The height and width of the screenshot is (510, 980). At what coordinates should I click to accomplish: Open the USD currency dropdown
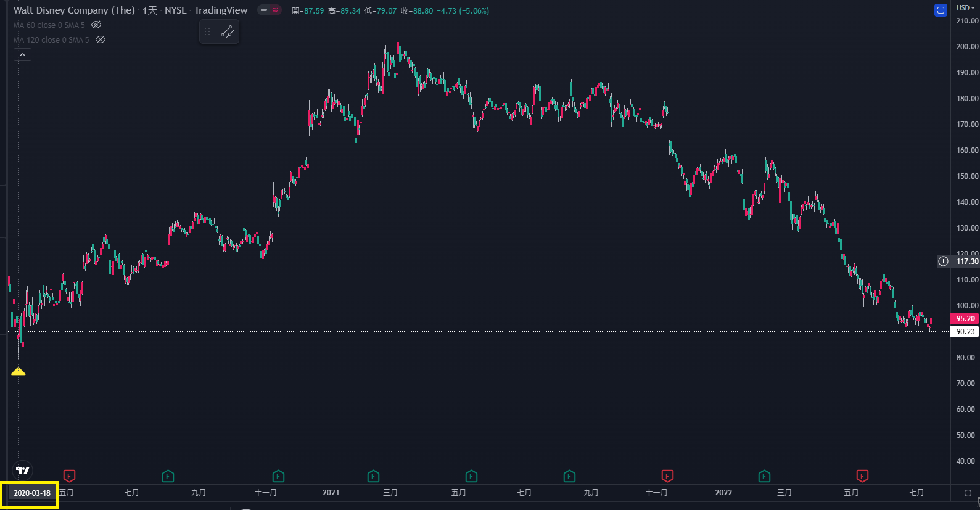point(965,7)
